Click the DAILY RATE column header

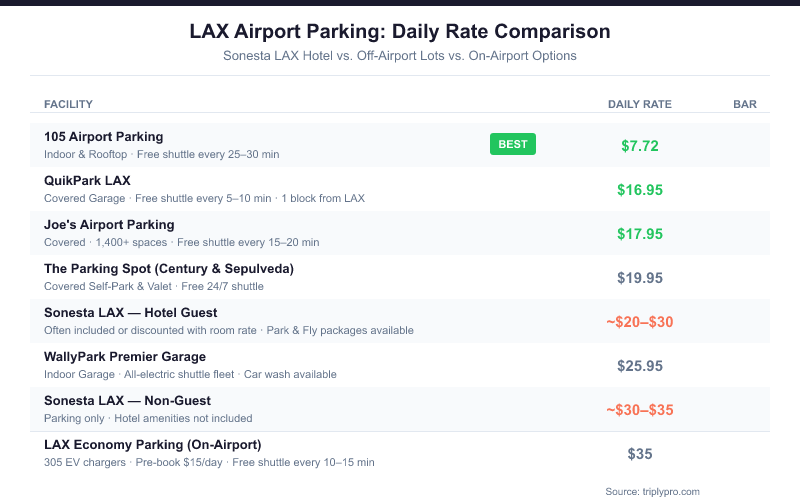click(640, 104)
